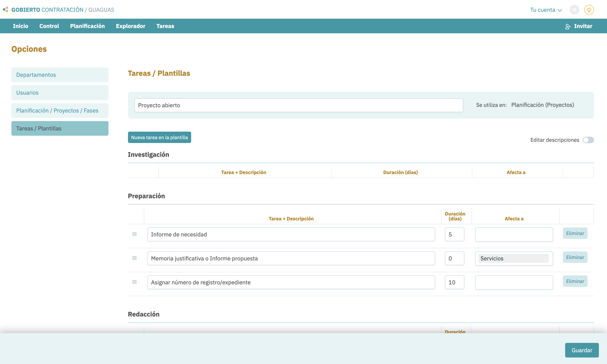Click the Redacción section heading
Screen dimensions: 607x364
(x=143, y=314)
